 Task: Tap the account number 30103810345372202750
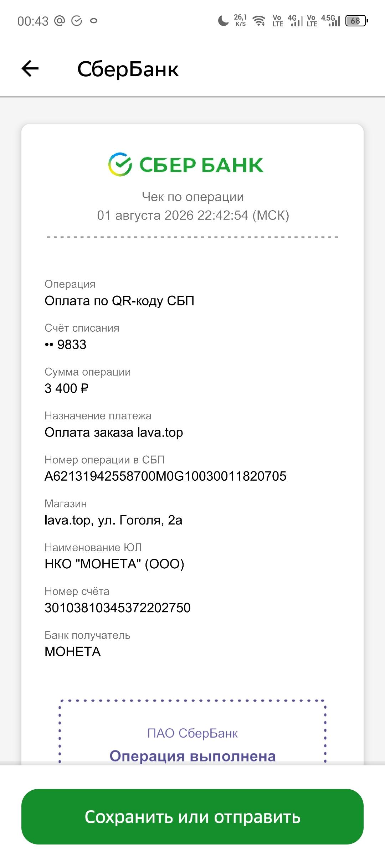point(118,608)
